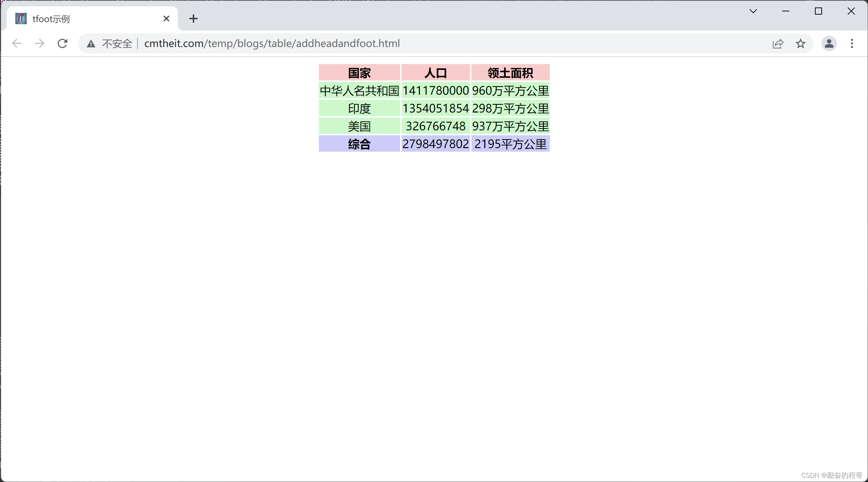This screenshot has width=868, height=482.
Task: Bookmark this page with the star icon
Action: click(801, 43)
